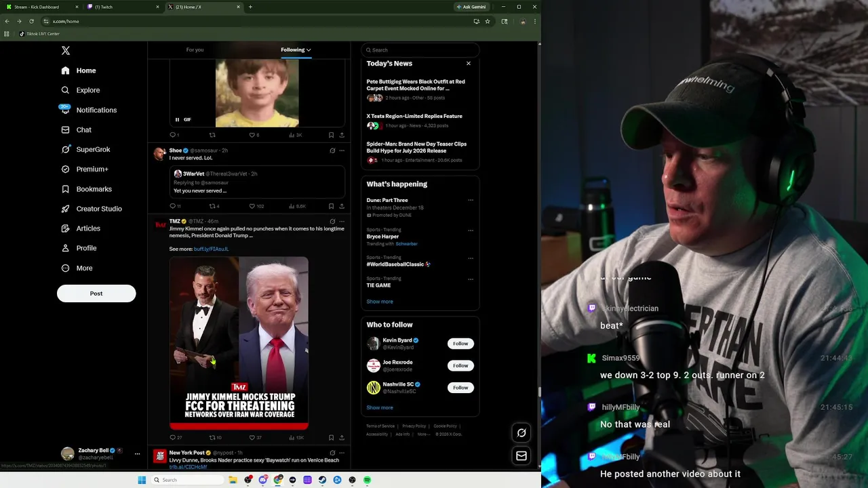Reload the page in the browser
868x488 pixels.
31,21
